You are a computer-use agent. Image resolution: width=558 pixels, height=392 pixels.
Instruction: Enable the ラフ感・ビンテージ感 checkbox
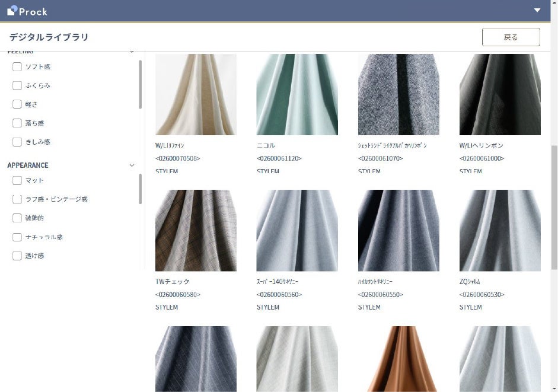pos(17,199)
